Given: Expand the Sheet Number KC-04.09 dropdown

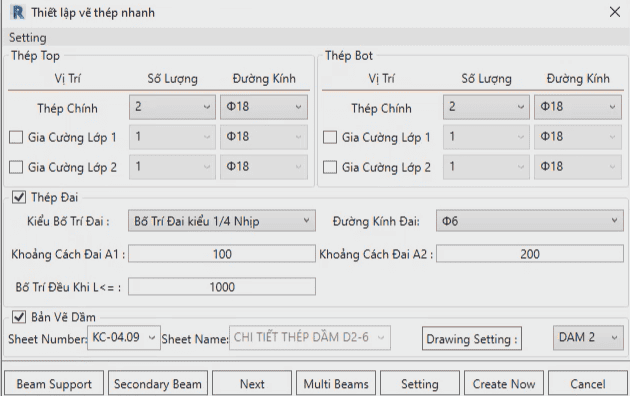Looking at the screenshot, I should 124,337.
